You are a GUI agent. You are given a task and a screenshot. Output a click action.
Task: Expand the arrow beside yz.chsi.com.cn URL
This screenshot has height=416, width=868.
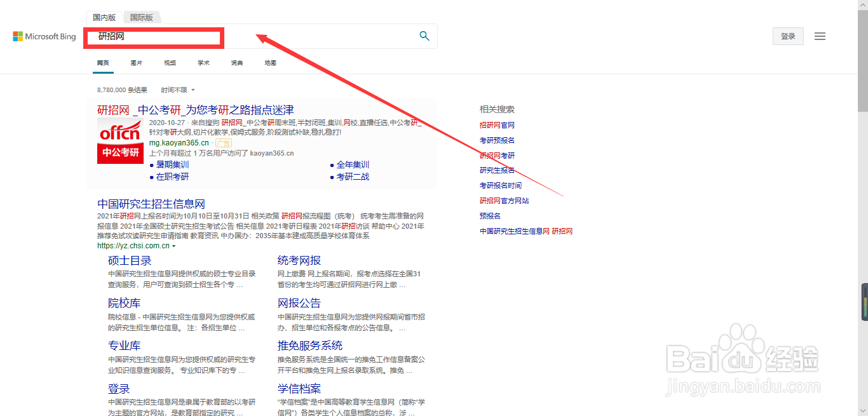[174, 246]
